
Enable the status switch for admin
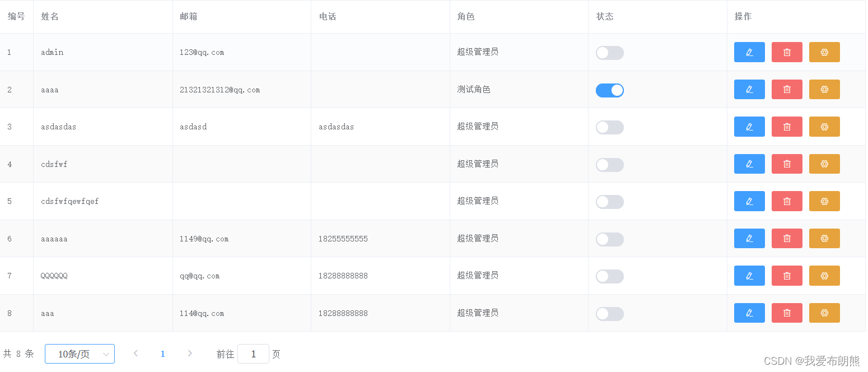609,53
